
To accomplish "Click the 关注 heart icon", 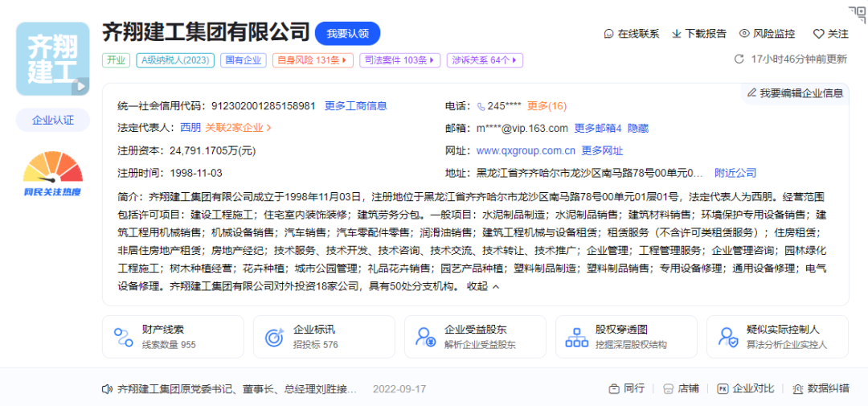I will click(818, 34).
